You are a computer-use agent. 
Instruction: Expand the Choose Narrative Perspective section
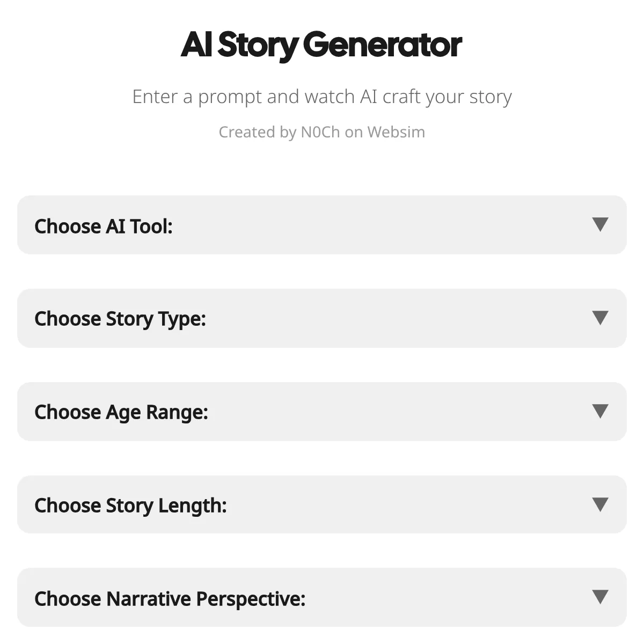[322, 597]
